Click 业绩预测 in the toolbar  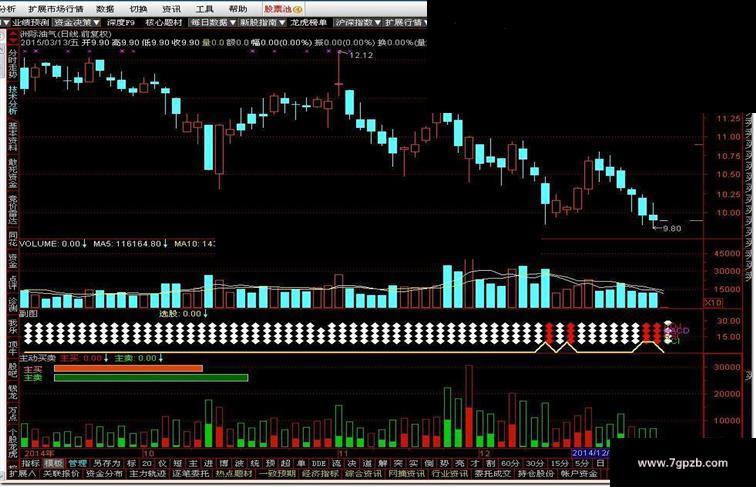[x=31, y=23]
